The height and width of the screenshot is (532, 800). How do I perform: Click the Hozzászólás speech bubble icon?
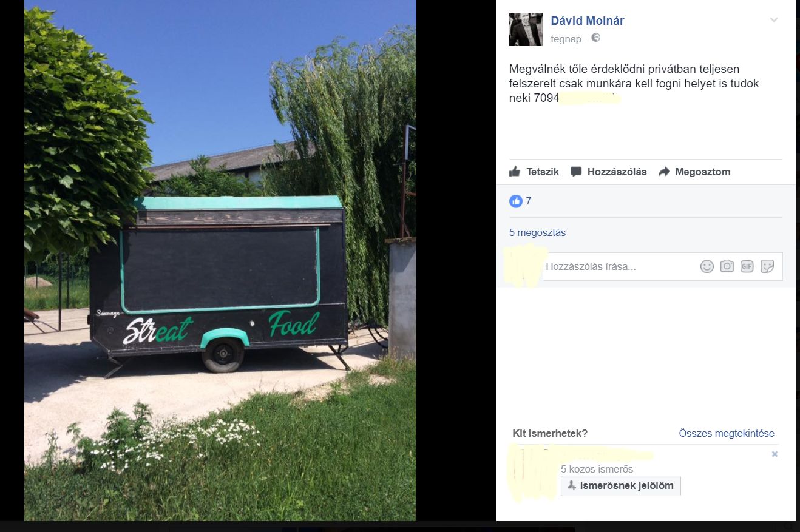click(576, 172)
